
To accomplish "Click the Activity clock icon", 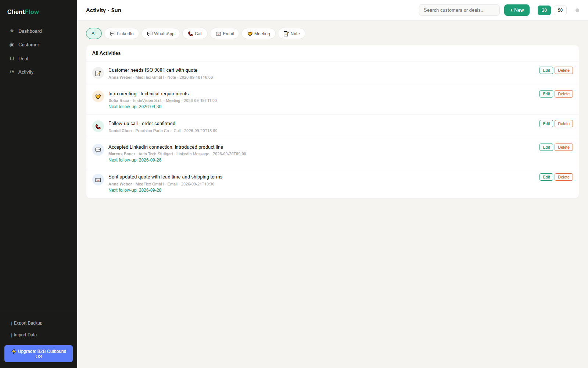I will [x=12, y=72].
